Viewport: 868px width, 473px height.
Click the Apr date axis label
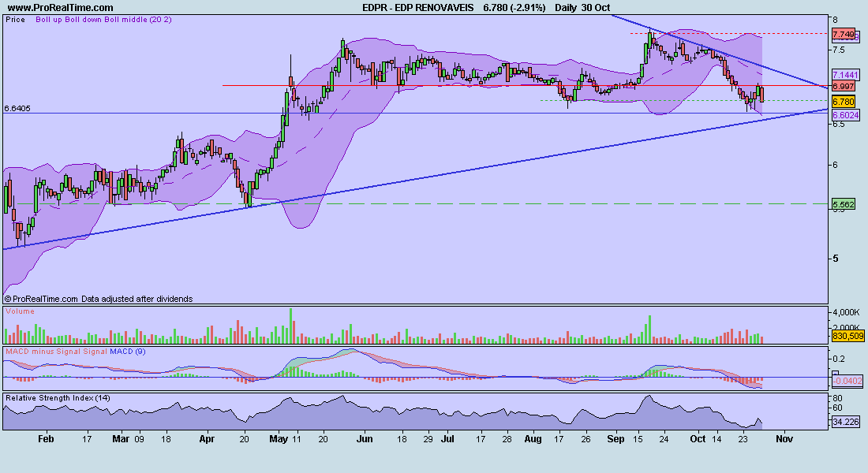(207, 438)
